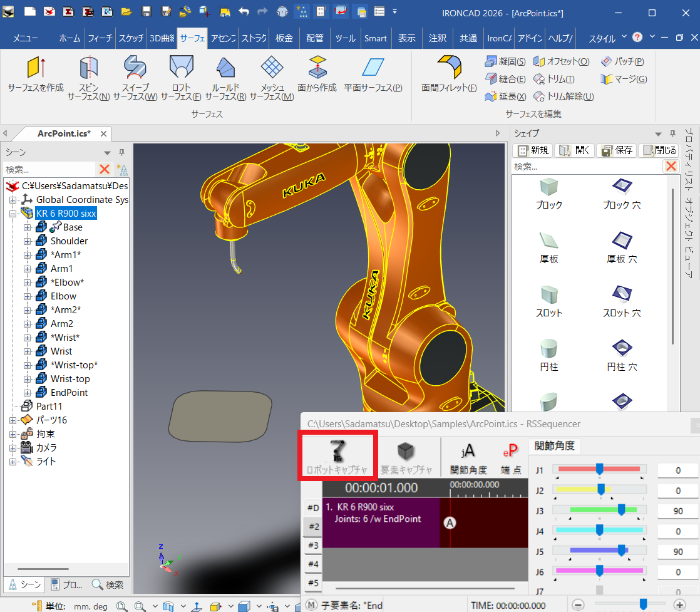
Task: Select the Ruled Surface (ルールド) tool
Action: tap(226, 78)
